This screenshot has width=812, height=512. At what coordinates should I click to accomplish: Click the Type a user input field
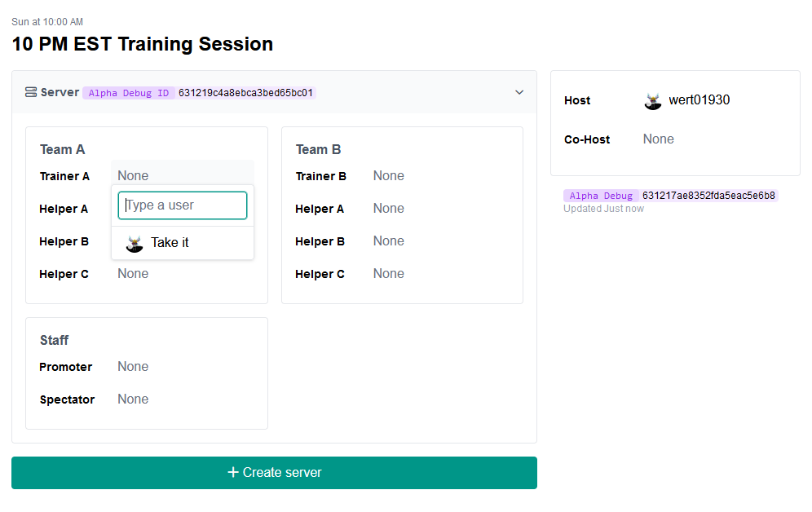(182, 205)
